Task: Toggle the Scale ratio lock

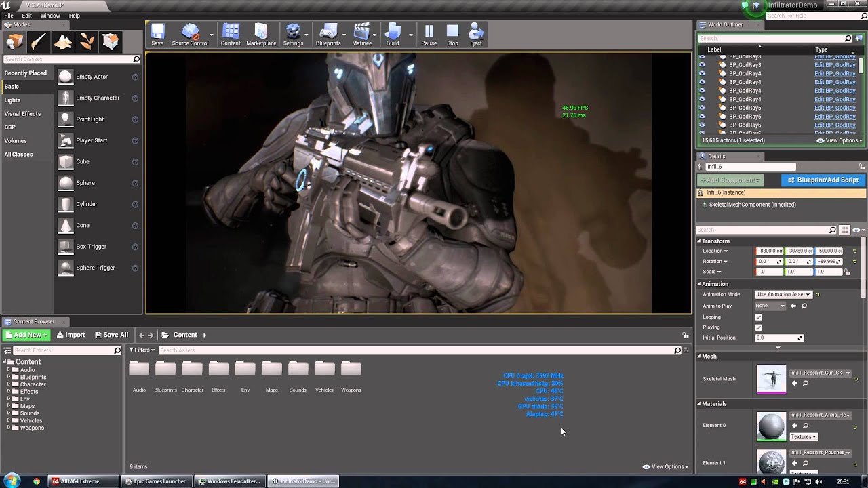Action: (x=848, y=272)
